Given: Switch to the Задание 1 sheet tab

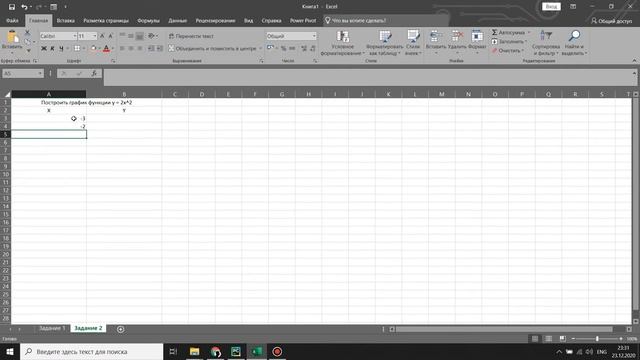Looking at the screenshot, I should pyautogui.click(x=52, y=328).
